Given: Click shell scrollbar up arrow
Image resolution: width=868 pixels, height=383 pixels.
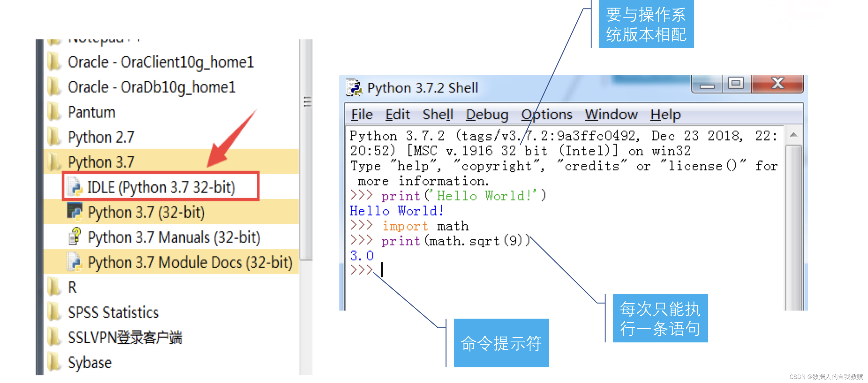Looking at the screenshot, I should point(793,135).
